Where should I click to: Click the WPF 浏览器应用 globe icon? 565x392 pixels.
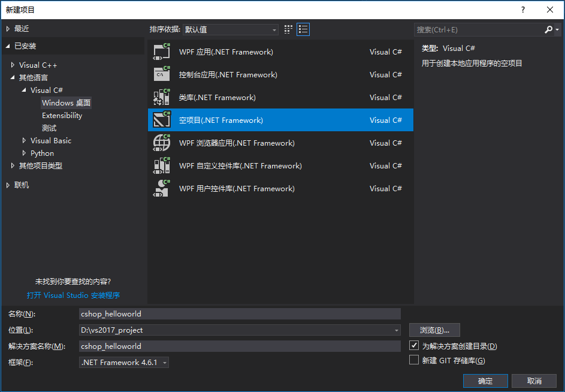[x=161, y=143]
